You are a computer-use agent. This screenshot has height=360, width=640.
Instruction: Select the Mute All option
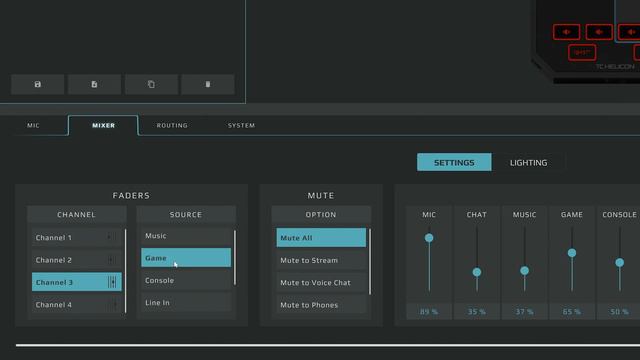tap(321, 238)
